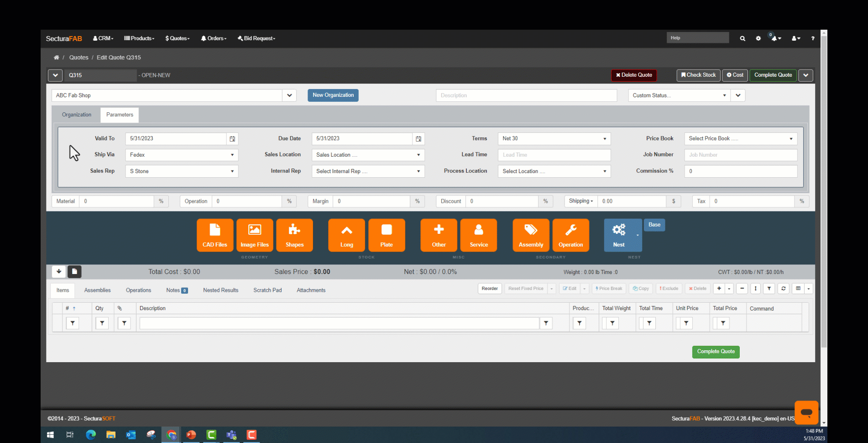Add a Plate stock item
Viewport: 868px width, 443px height.
tap(386, 235)
